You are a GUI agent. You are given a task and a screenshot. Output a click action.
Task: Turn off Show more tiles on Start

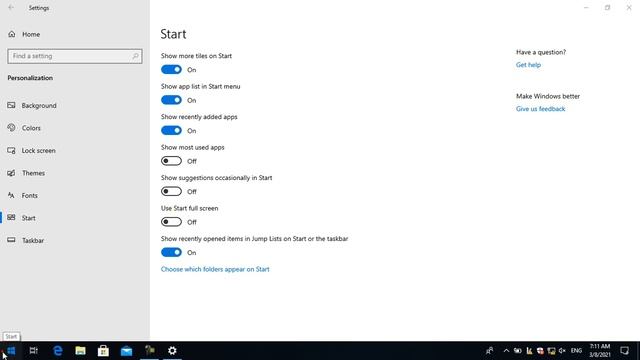click(x=171, y=69)
